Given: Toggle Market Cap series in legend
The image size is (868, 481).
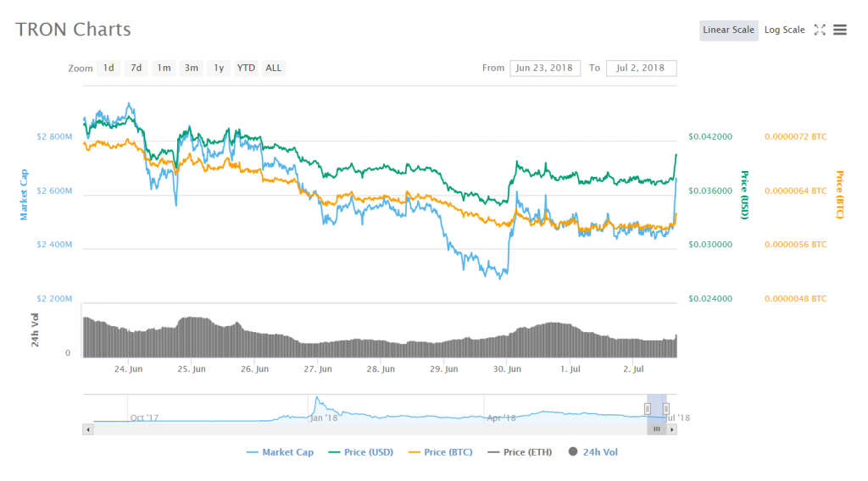Looking at the screenshot, I should click(280, 452).
